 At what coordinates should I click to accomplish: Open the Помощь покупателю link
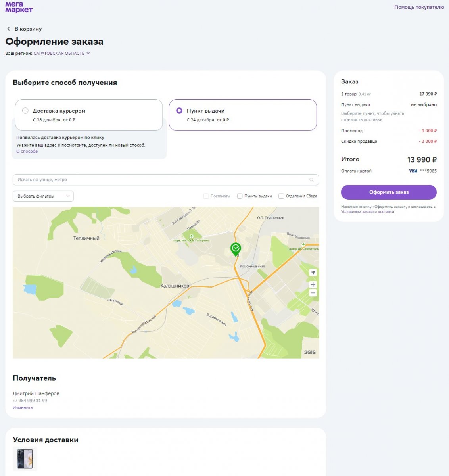[x=419, y=7]
